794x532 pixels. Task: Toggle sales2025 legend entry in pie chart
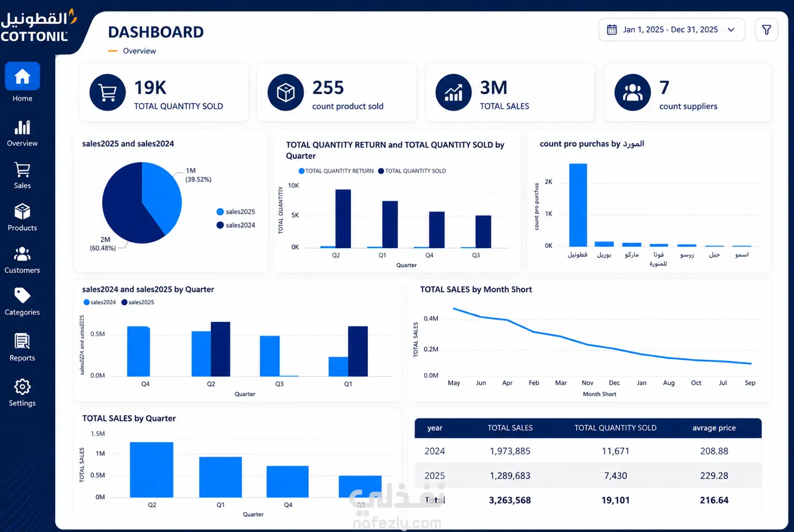[236, 212]
